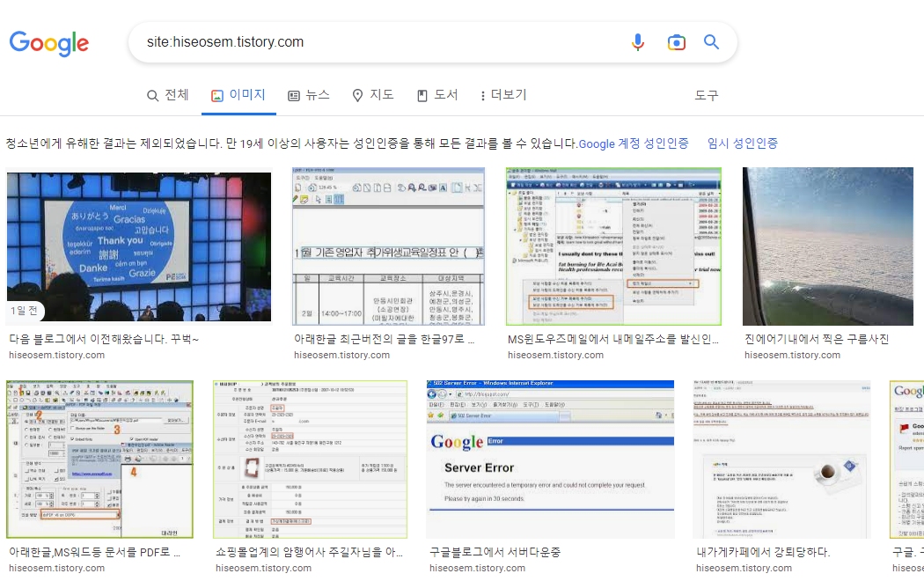Image resolution: width=924 pixels, height=581 pixels.
Task: Click the magnifying glass search icon
Action: 712,41
